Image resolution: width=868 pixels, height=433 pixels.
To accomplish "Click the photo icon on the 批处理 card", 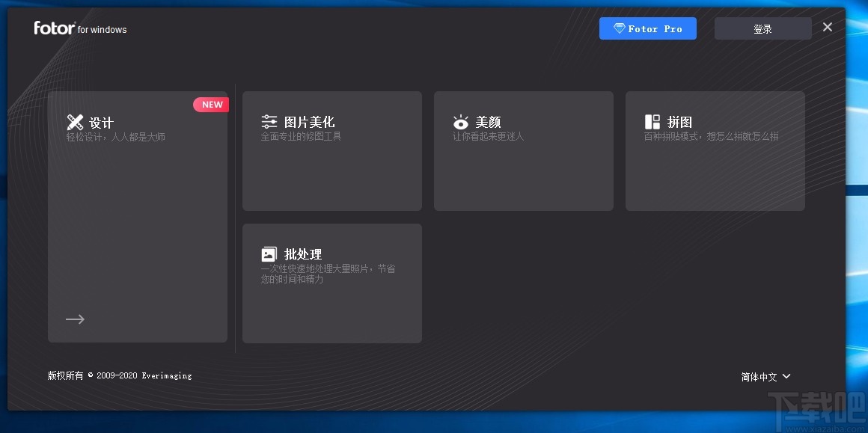I will coord(269,253).
